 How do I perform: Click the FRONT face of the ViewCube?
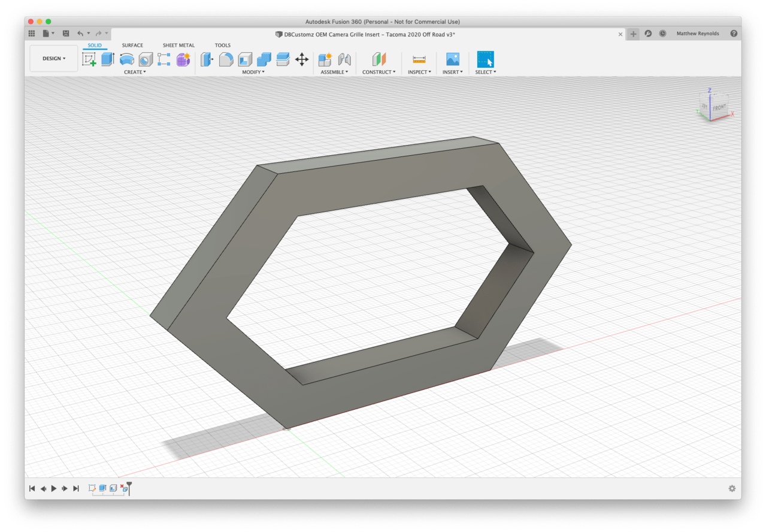pos(719,107)
